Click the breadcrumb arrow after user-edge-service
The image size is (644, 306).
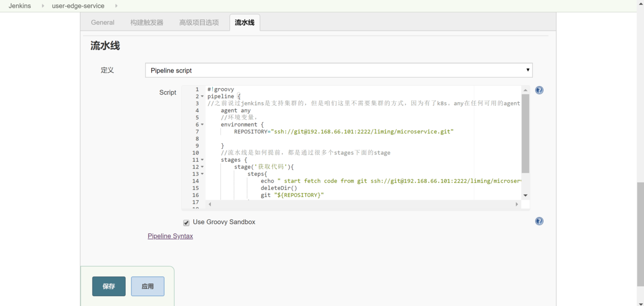[x=115, y=6]
